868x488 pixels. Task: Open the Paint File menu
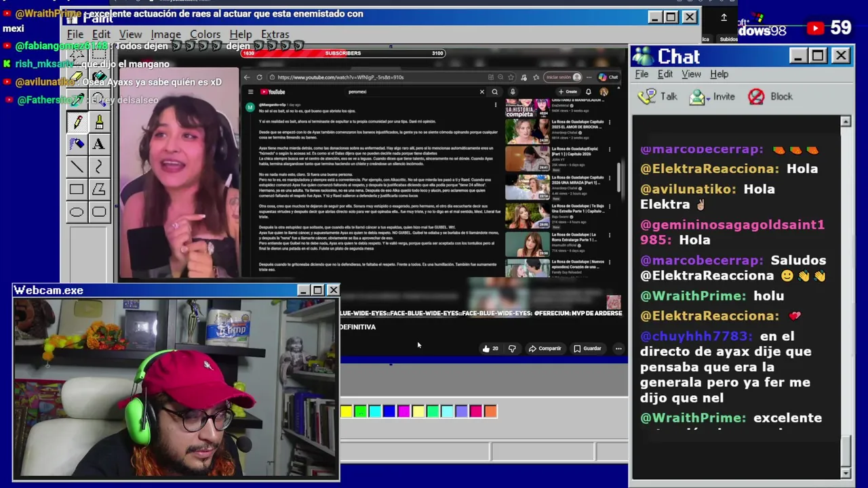click(x=75, y=35)
